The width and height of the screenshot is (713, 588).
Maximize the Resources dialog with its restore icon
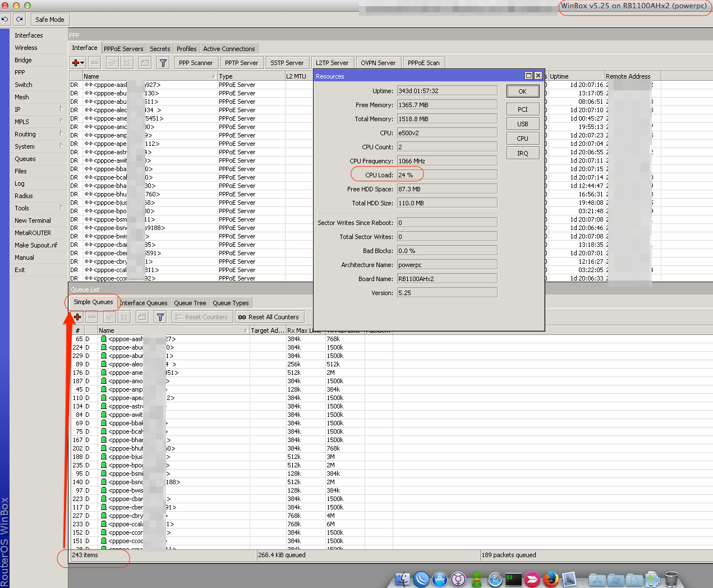coord(528,75)
